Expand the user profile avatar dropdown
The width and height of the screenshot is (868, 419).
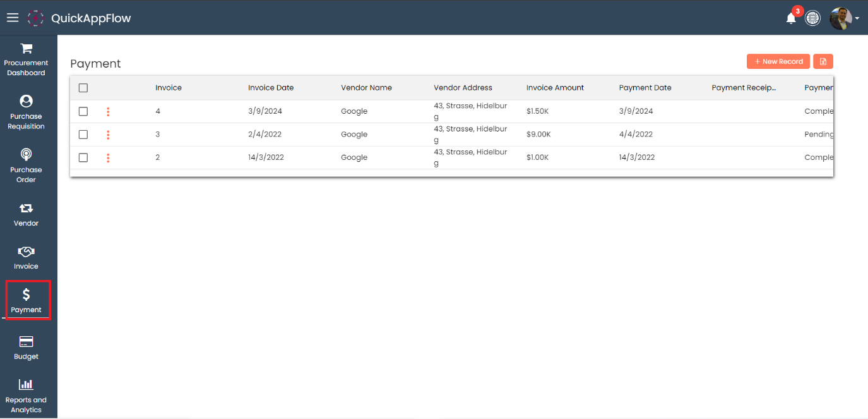point(844,18)
